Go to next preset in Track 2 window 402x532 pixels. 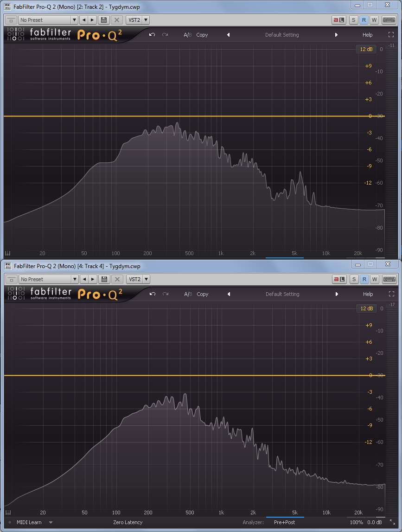pos(92,20)
